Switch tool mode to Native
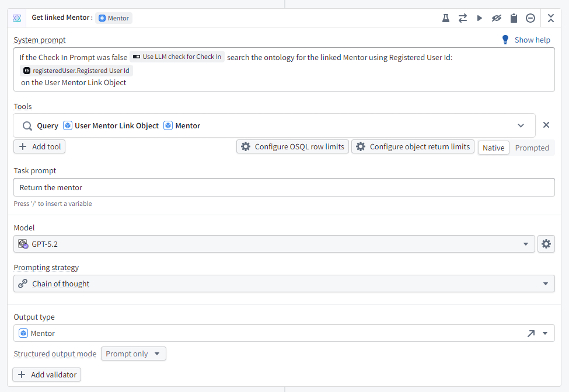The width and height of the screenshot is (569, 392). [x=493, y=148]
